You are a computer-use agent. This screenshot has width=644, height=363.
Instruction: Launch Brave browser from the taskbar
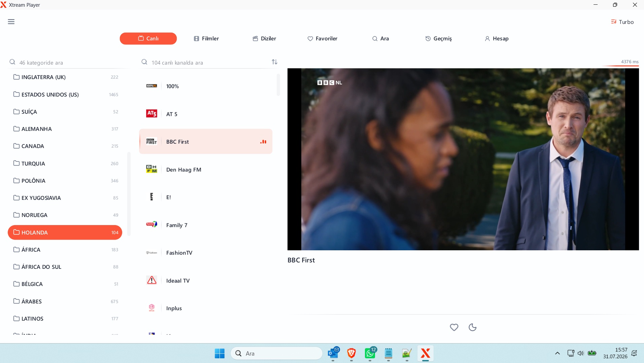[351, 353]
